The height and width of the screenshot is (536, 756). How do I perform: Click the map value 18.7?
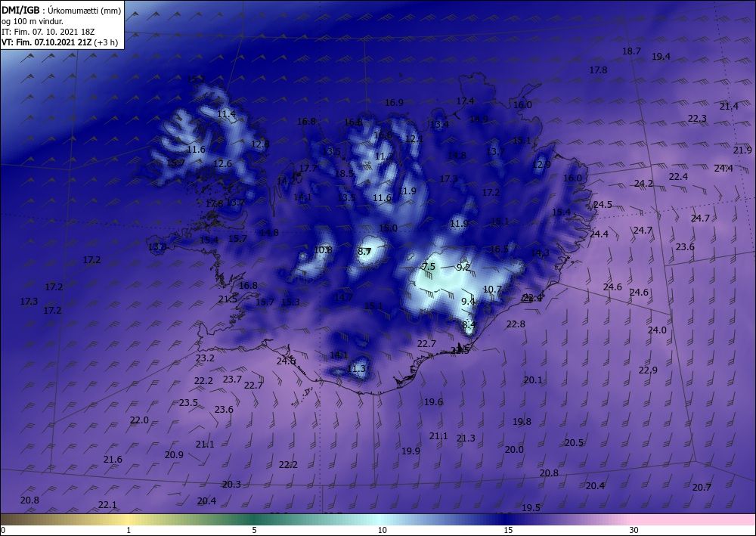coord(631,51)
